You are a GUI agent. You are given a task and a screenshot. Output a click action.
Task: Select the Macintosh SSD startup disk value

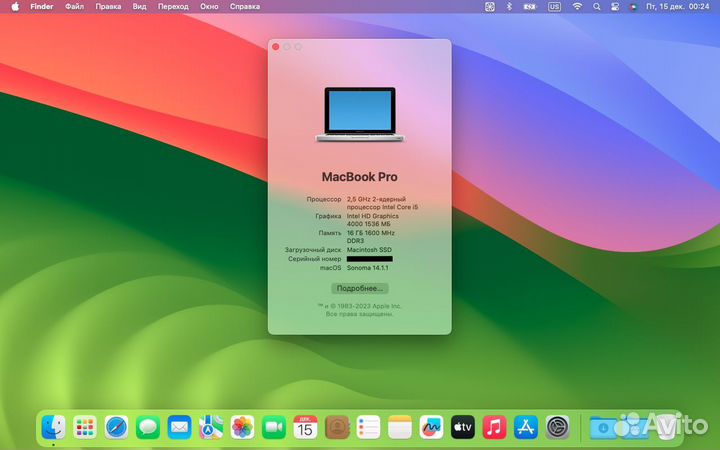(369, 250)
